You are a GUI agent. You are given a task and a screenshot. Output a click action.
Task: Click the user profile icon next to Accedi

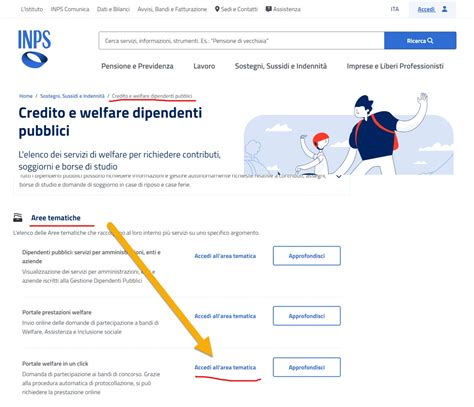[x=445, y=9]
